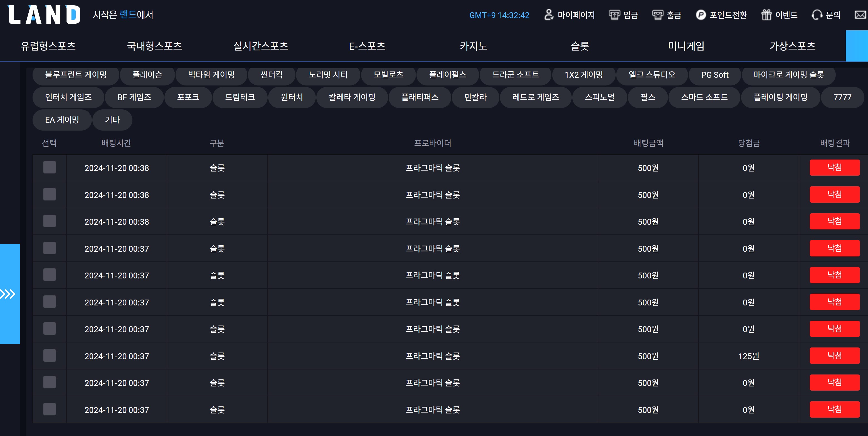Tick the checkbox on the first 2024-11-20 00:38 row

50,167
